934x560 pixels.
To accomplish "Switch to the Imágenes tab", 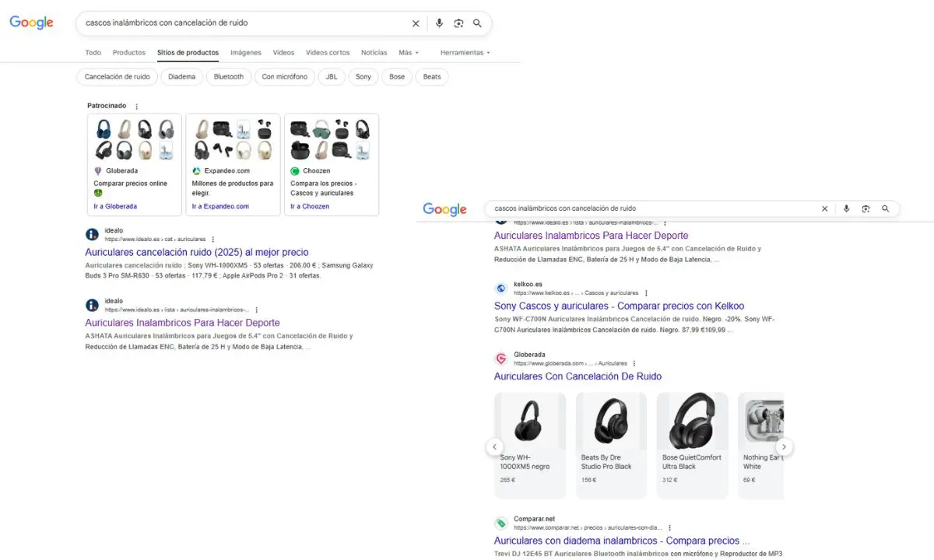I will click(245, 53).
